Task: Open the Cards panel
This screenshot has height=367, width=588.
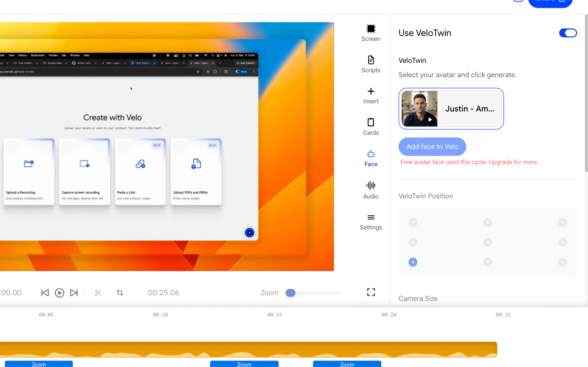Action: 371,127
